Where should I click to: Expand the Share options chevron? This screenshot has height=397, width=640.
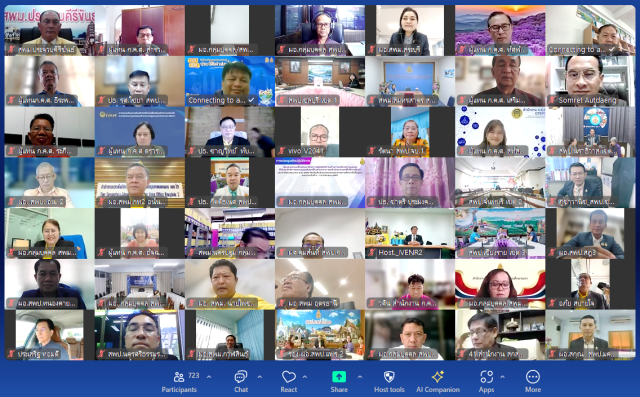click(x=360, y=377)
